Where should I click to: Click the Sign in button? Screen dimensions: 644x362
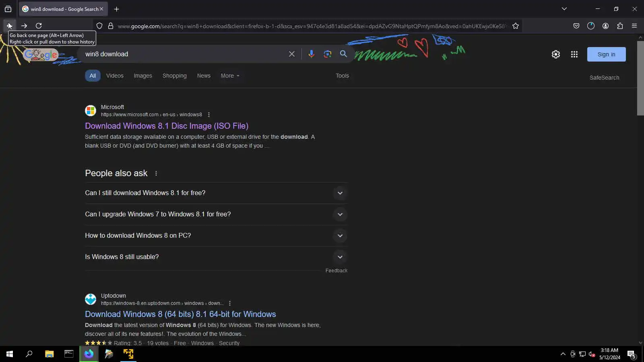(x=606, y=54)
